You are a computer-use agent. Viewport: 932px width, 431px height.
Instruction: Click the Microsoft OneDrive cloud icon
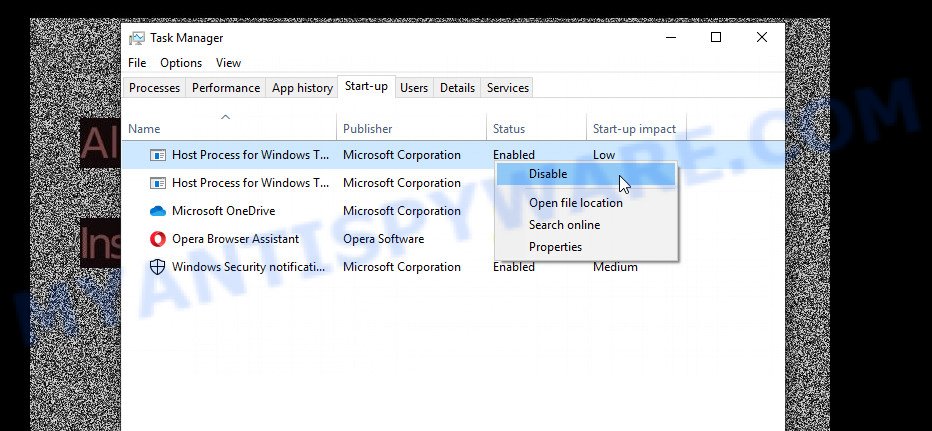pyautogui.click(x=158, y=211)
